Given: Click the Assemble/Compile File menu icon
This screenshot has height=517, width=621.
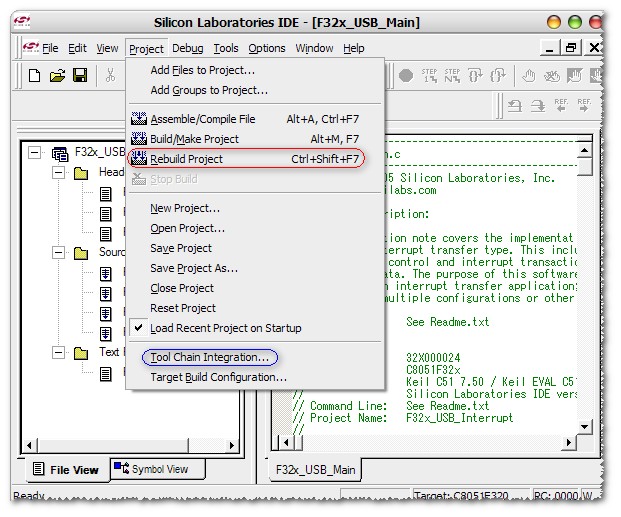Looking at the screenshot, I should tap(139, 118).
